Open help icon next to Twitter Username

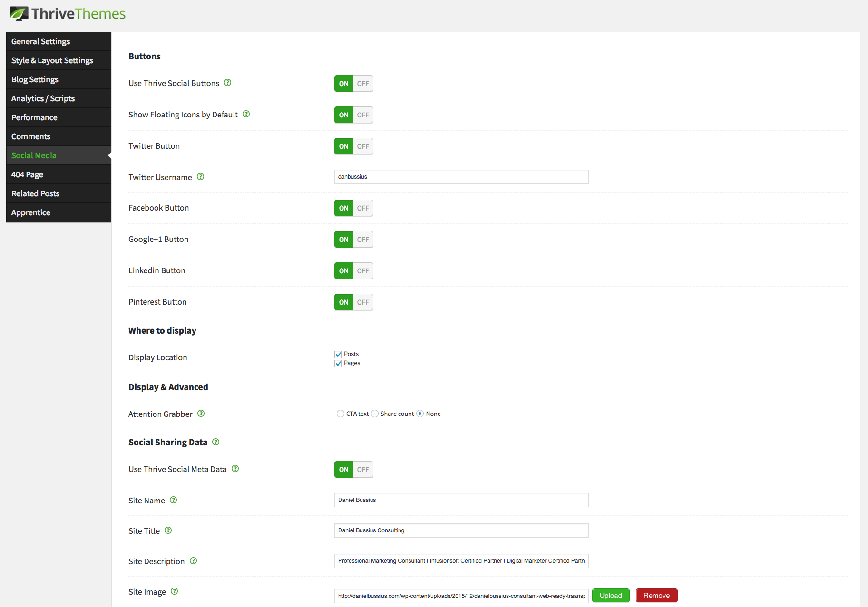coord(201,177)
